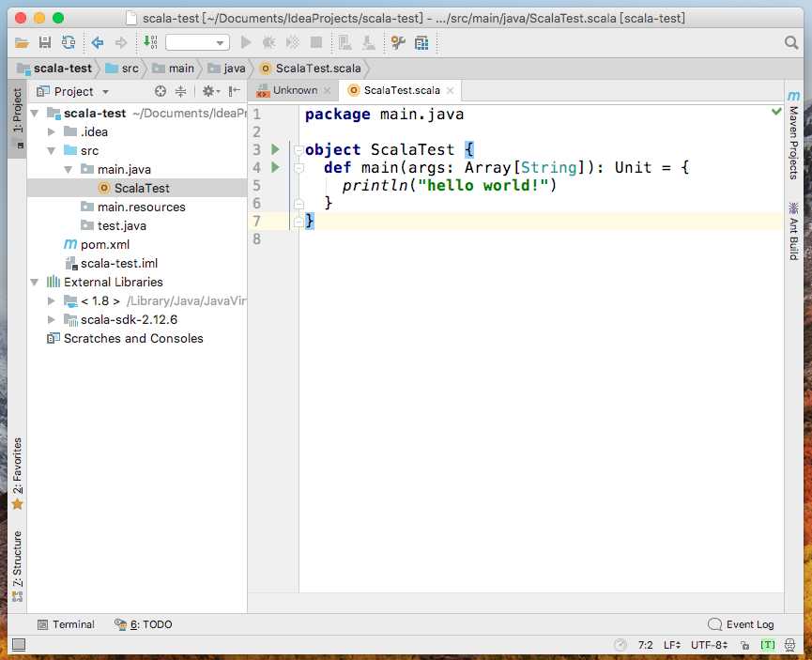This screenshot has height=660, width=812.
Task: Open the run configuration combo box
Action: 197,42
